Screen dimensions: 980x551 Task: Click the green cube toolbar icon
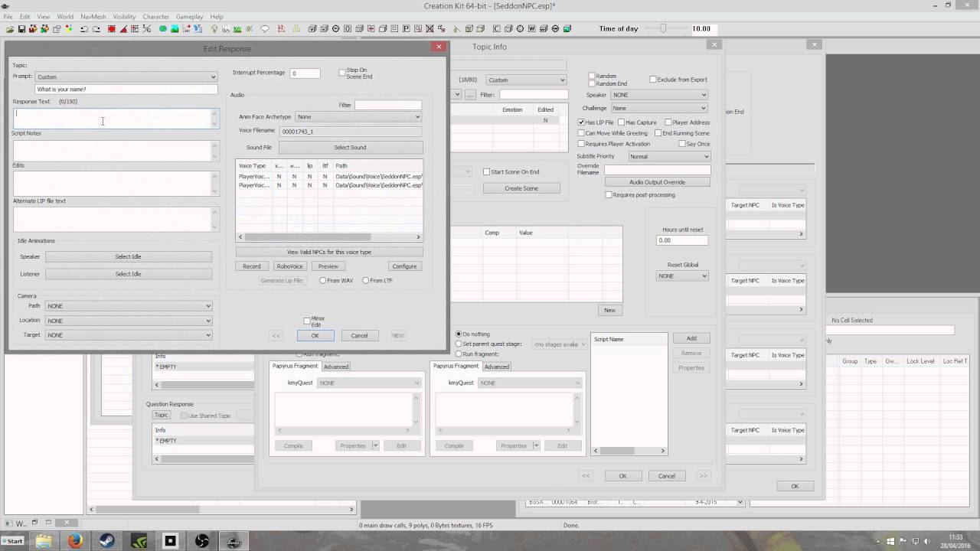567,29
